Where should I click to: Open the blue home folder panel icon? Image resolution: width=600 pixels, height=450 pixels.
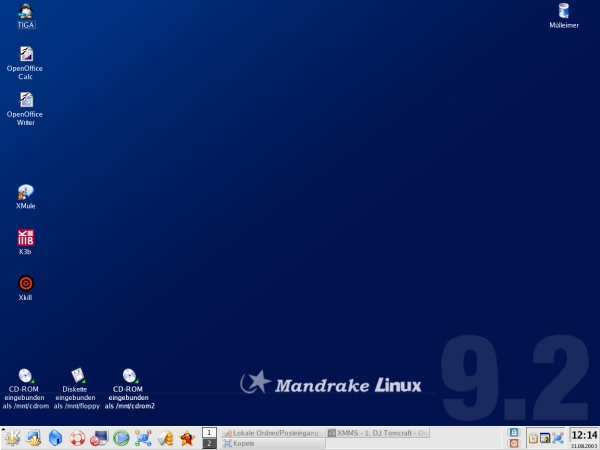[x=55, y=438]
